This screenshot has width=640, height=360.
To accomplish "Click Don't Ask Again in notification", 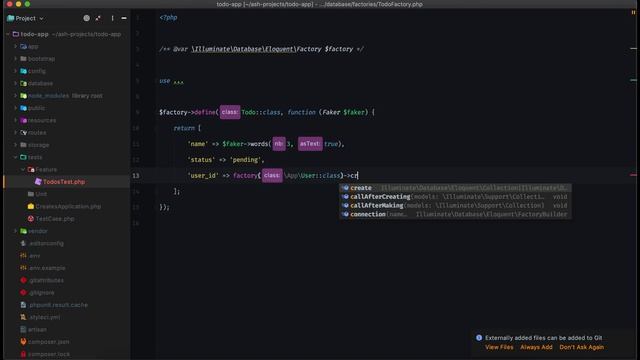I will [x=581, y=347].
